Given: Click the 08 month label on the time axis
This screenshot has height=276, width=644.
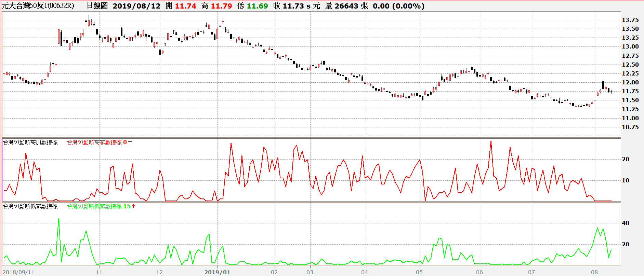Looking at the screenshot, I should coord(594,272).
